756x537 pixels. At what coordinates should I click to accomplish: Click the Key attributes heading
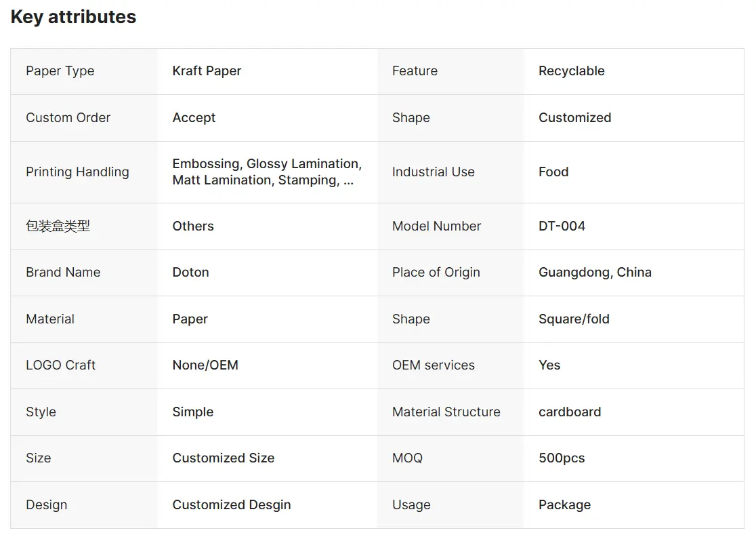[73, 17]
